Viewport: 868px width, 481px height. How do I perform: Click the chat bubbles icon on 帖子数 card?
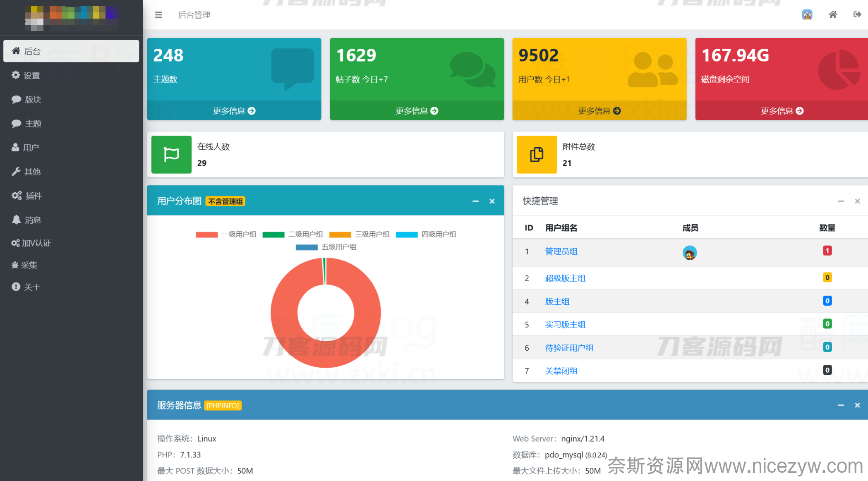(473, 69)
